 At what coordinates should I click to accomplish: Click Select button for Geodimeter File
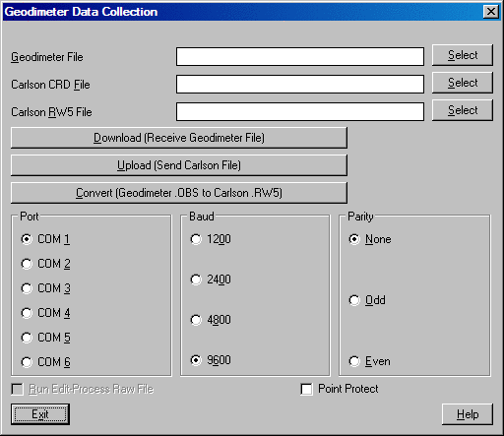[463, 55]
